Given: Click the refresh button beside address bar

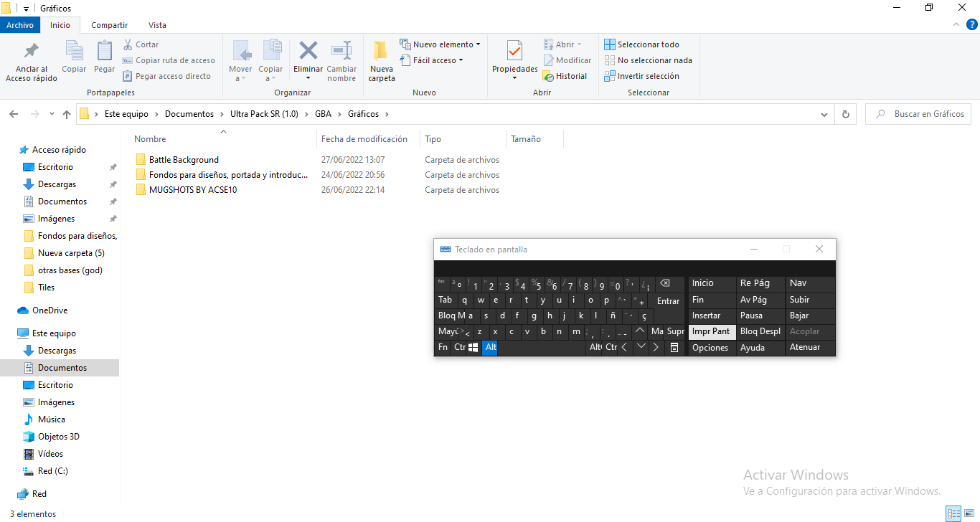Looking at the screenshot, I should [846, 114].
